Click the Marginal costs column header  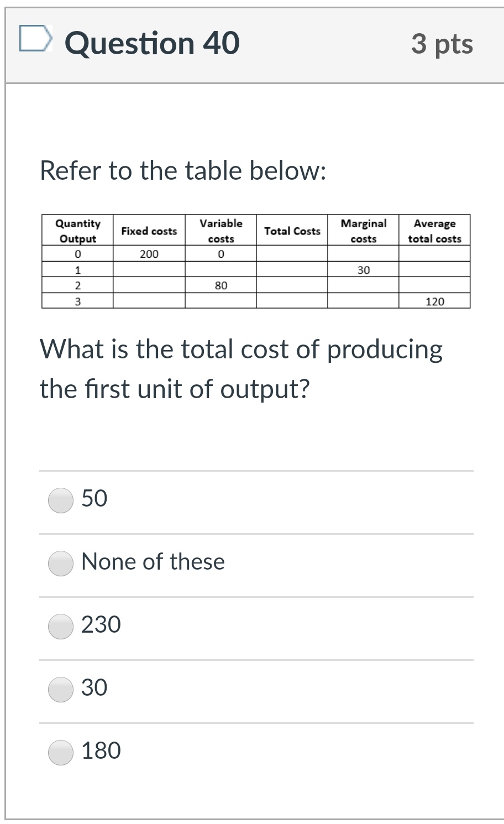coord(363,231)
